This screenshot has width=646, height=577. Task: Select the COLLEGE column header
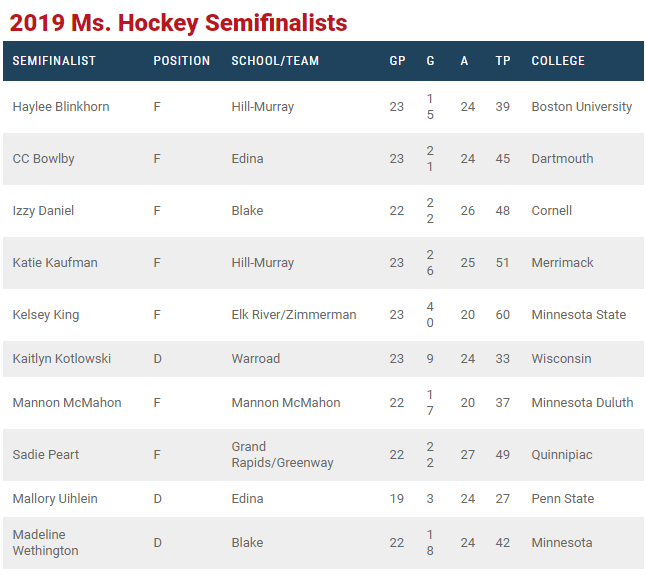click(558, 61)
